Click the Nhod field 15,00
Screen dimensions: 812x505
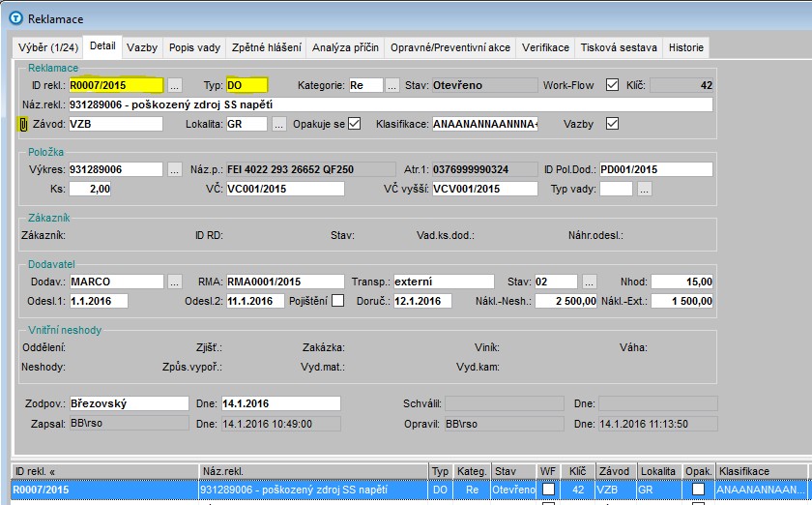click(x=682, y=282)
